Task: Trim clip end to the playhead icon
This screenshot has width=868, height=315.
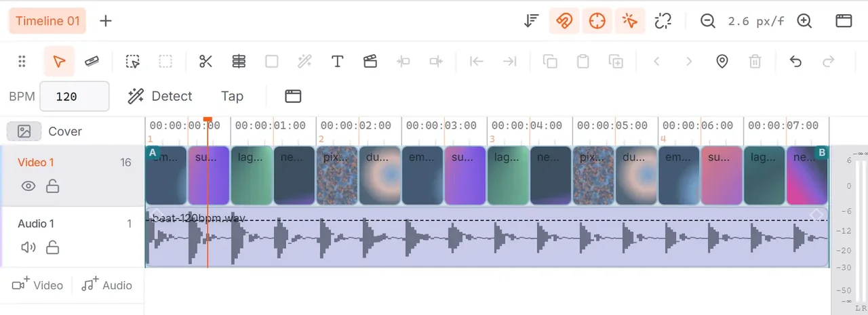Action: point(436,62)
